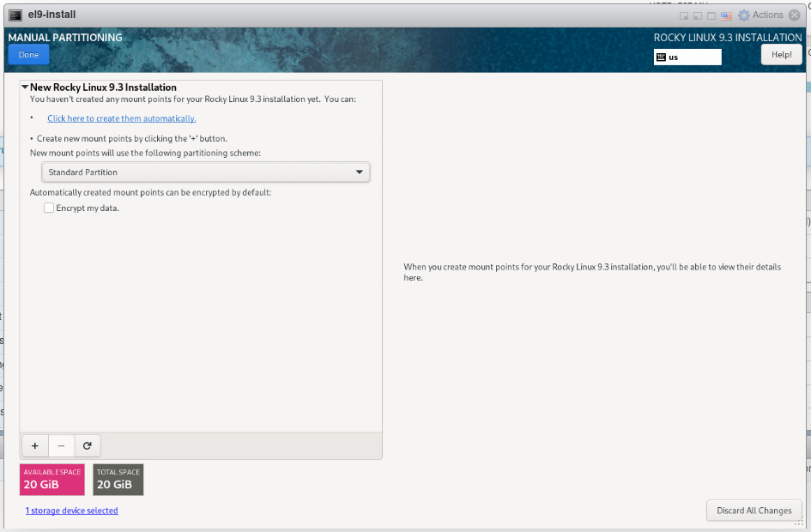The image size is (811, 532).
Task: Collapse the New Rocky Linux 9.3 Installation section
Action: 25,87
